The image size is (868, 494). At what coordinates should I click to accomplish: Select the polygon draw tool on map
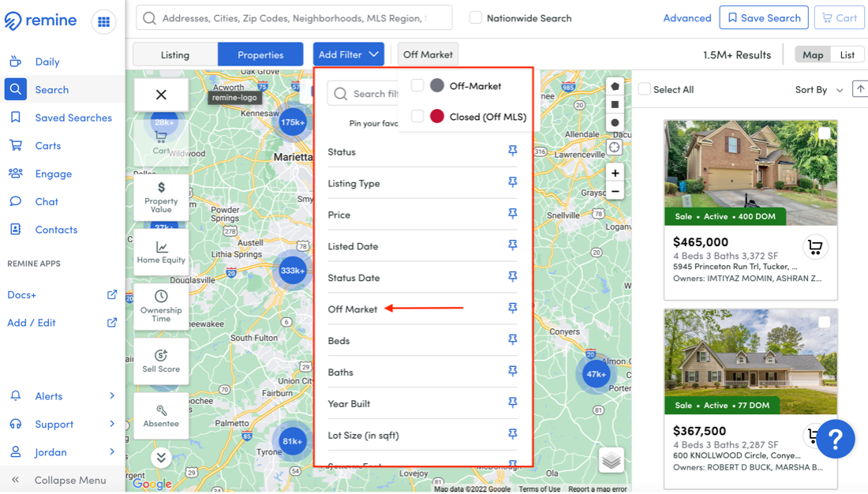point(615,86)
